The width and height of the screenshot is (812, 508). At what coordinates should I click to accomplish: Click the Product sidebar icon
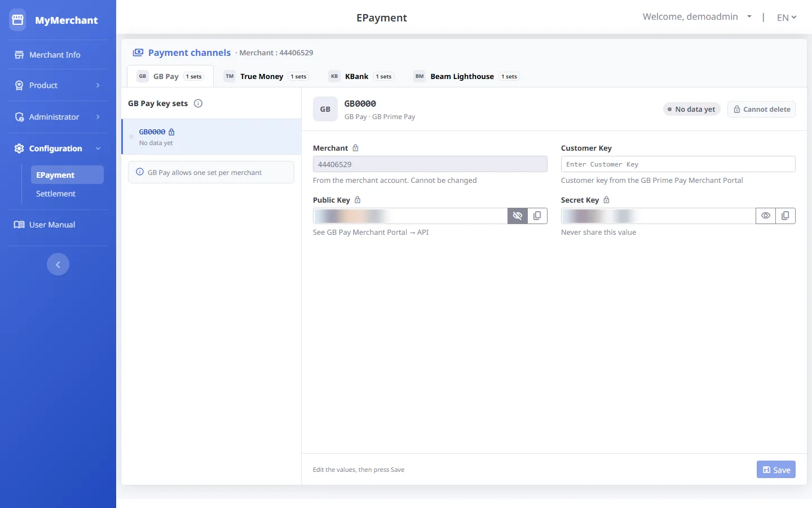pos(19,85)
